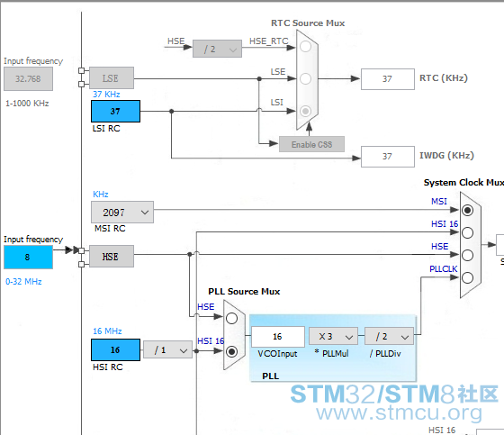This screenshot has height=435, width=504.
Task: Open the PLLDiv /2 dropdown
Action: [389, 336]
